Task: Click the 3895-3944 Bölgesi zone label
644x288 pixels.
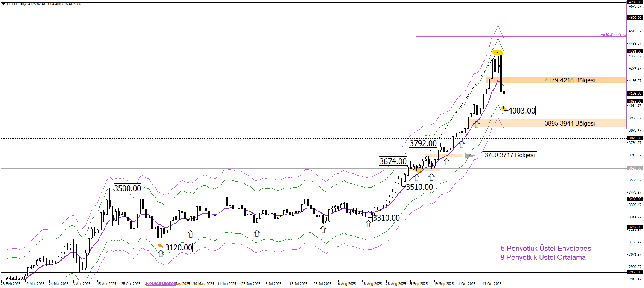Action: tap(570, 123)
